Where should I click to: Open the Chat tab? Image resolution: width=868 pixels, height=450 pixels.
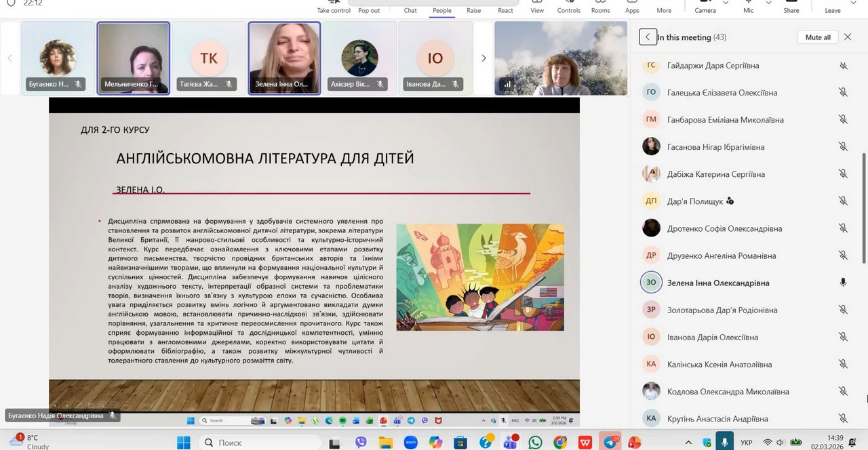(x=410, y=7)
